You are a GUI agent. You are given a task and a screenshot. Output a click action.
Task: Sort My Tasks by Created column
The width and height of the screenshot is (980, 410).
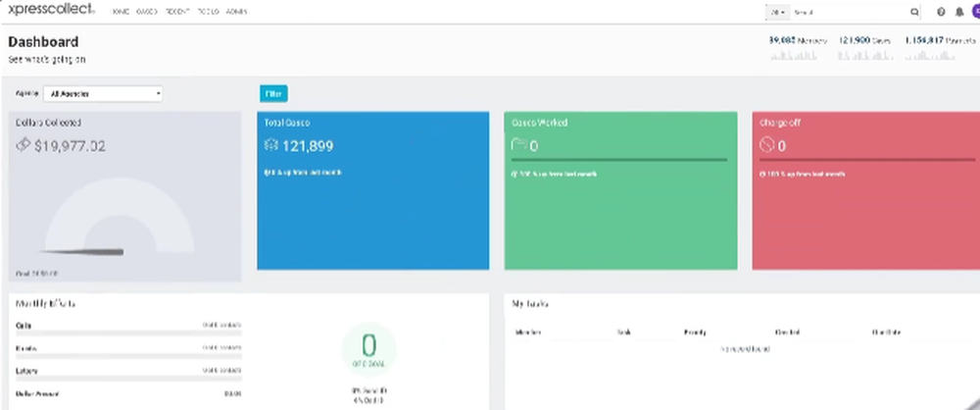(x=788, y=333)
